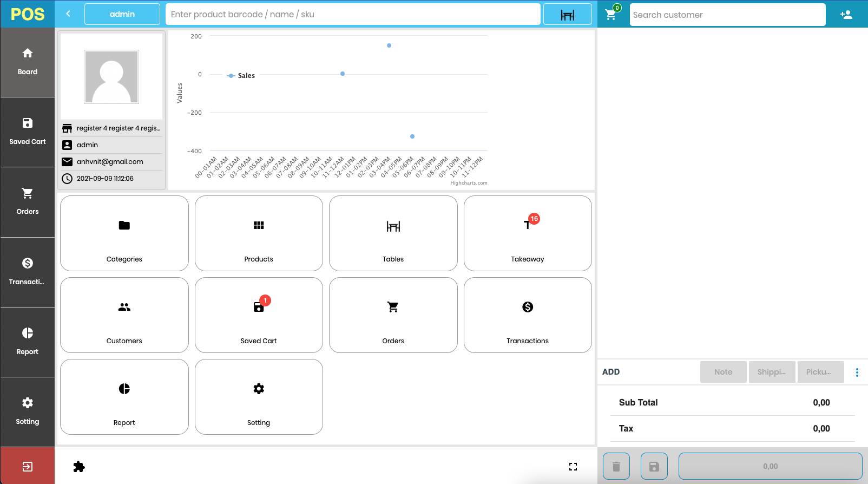Click the user profile avatar image
This screenshot has width=868, height=484.
[111, 77]
